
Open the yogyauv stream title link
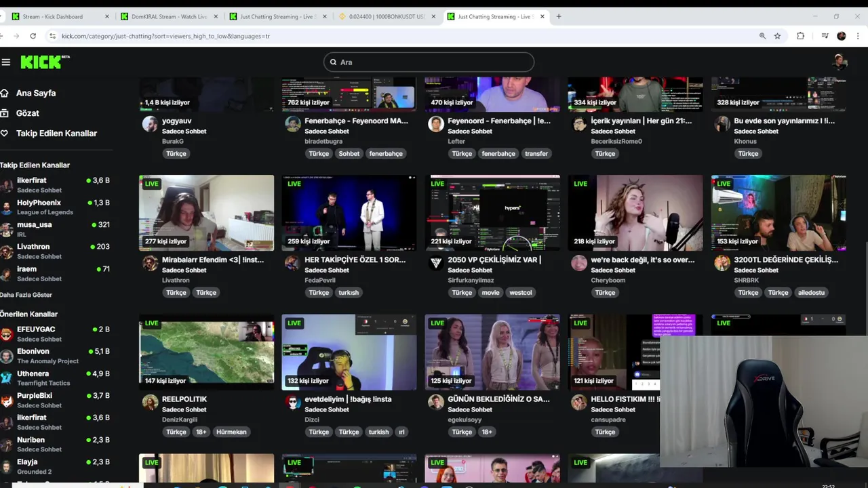176,121
